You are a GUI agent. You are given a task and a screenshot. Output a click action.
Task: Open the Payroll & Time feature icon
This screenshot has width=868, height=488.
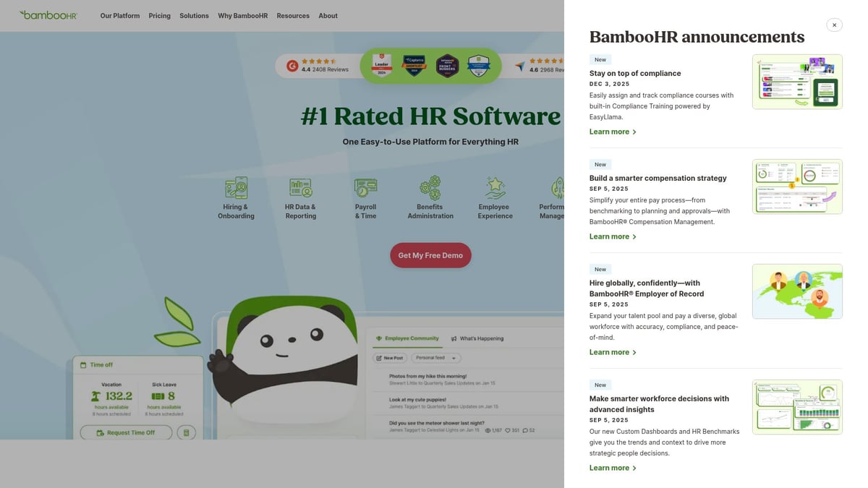point(365,187)
